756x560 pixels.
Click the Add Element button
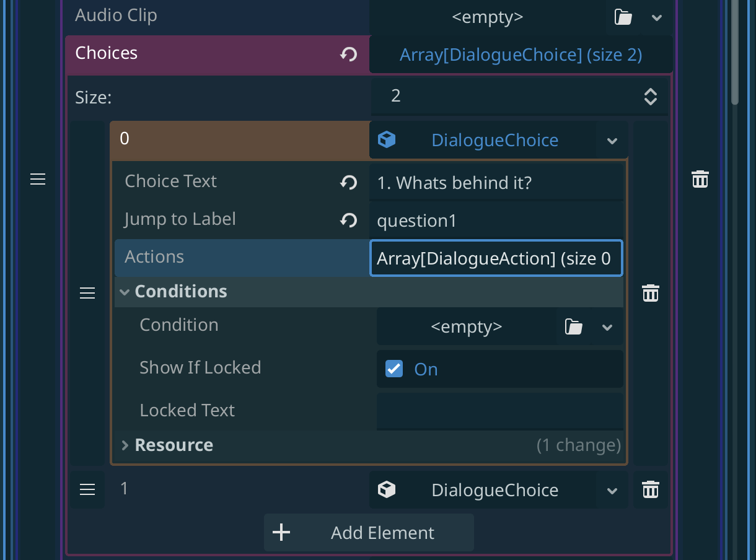click(369, 533)
